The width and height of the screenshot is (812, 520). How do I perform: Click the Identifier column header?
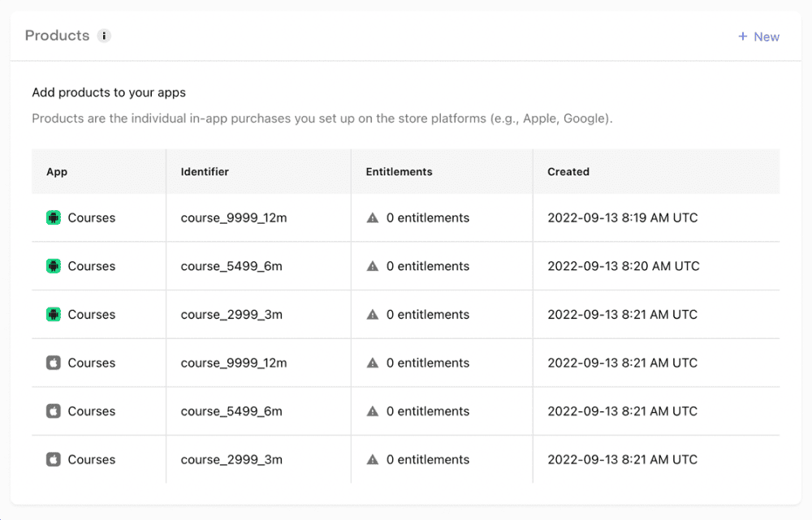coord(205,172)
